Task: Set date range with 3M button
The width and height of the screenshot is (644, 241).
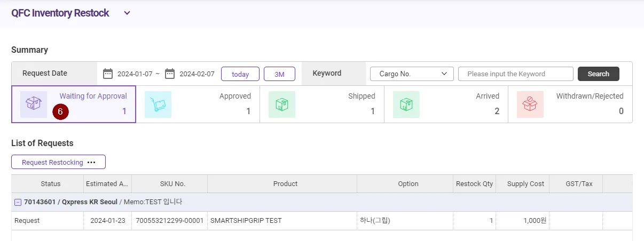Action: [x=279, y=74]
